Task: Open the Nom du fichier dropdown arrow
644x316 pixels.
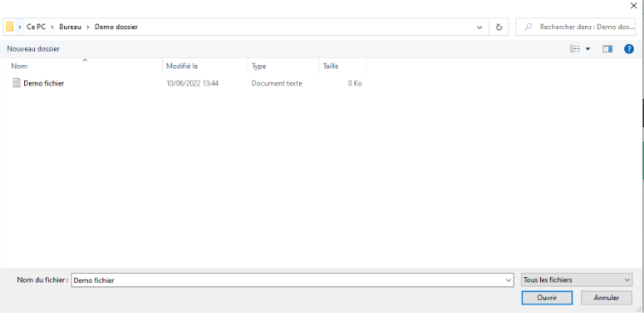Action: click(x=509, y=280)
